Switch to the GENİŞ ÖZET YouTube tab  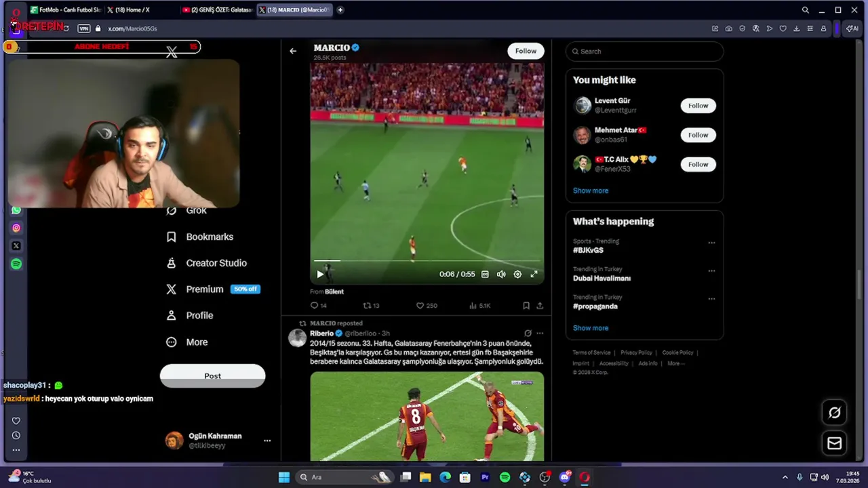coord(217,10)
